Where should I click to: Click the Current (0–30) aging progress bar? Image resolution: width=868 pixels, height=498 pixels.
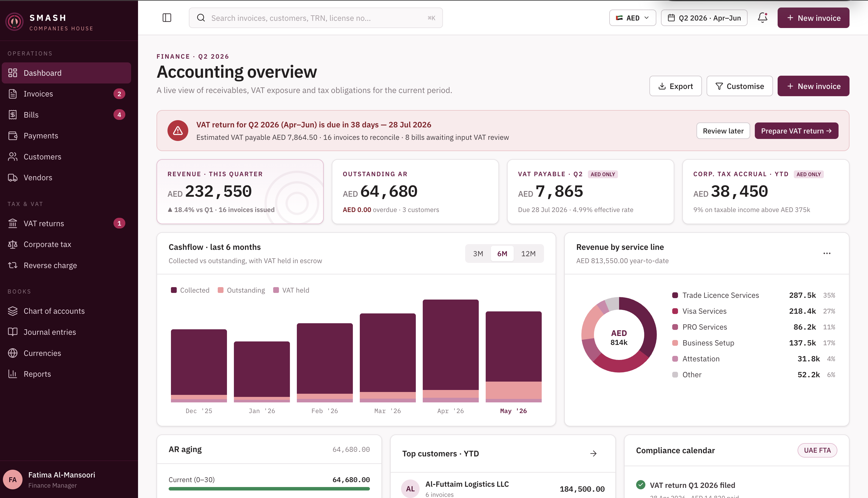(269, 489)
